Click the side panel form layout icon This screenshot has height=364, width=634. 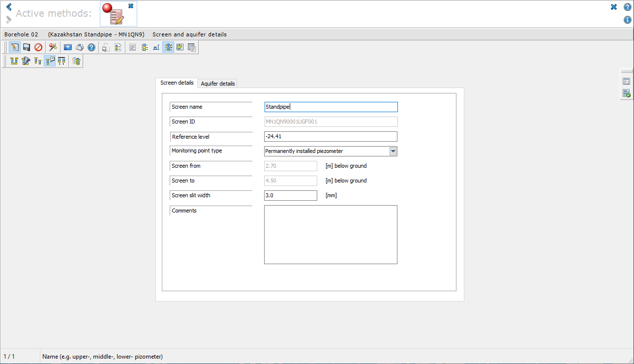[x=626, y=81]
